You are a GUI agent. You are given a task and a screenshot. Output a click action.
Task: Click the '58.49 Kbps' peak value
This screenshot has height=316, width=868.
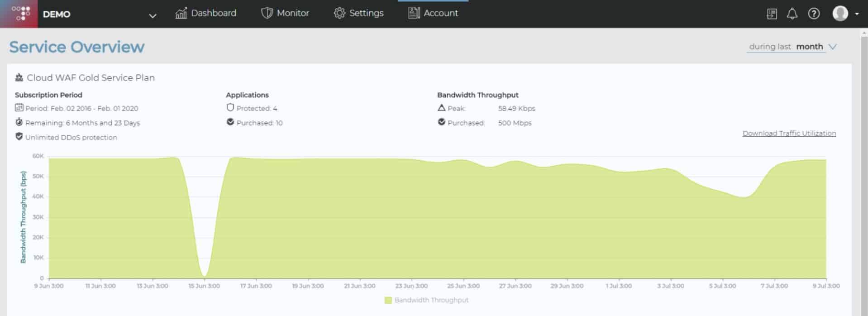click(516, 108)
